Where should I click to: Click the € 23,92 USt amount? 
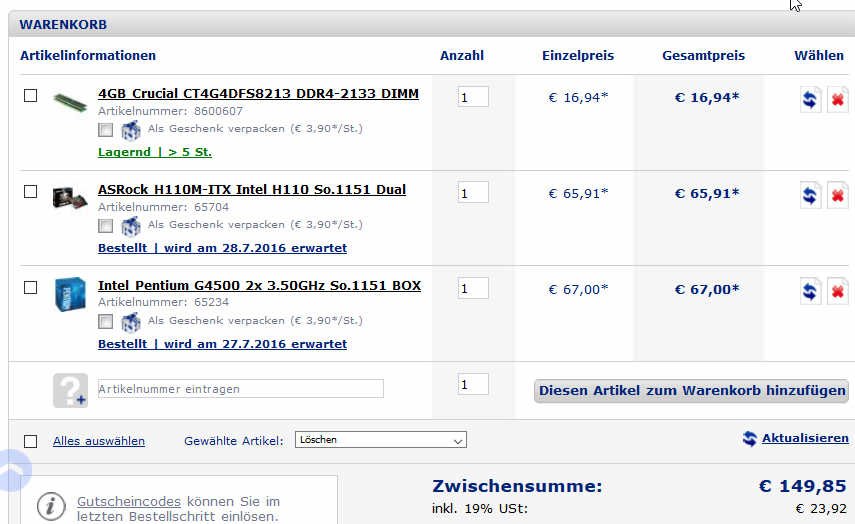pyautogui.click(x=821, y=509)
